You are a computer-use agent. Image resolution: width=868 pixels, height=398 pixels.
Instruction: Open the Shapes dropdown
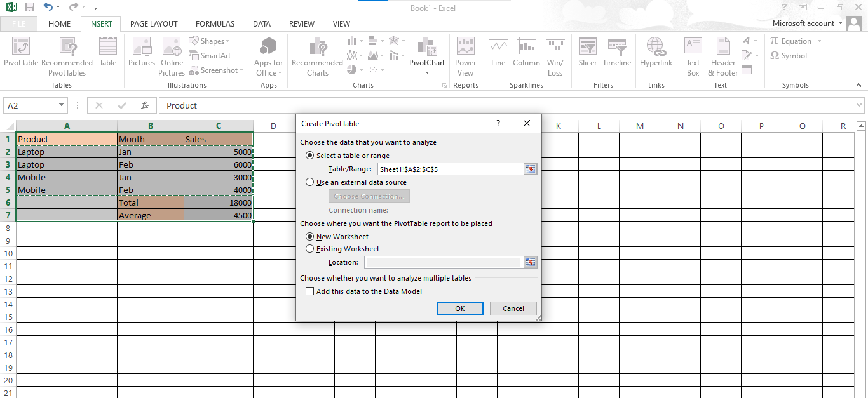coord(209,41)
